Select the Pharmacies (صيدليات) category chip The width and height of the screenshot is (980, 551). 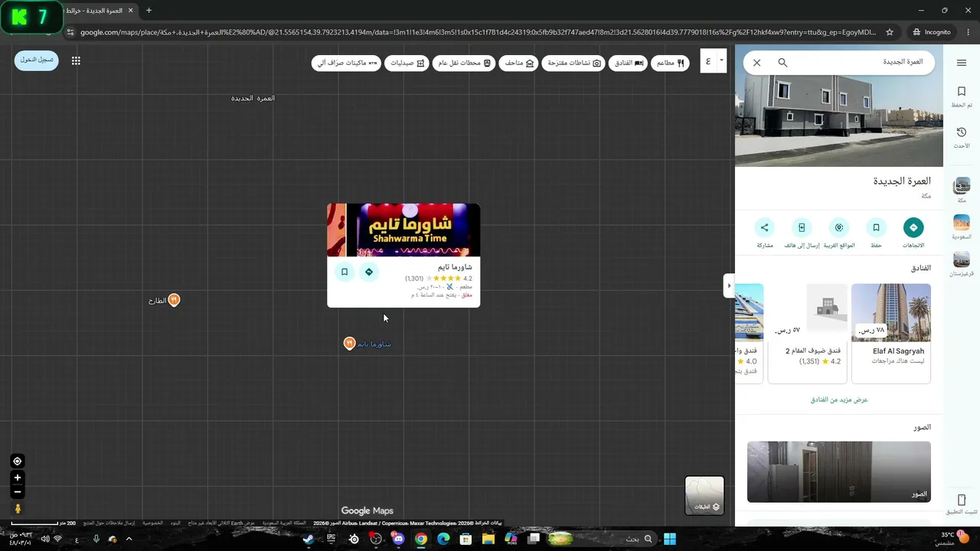tap(407, 63)
